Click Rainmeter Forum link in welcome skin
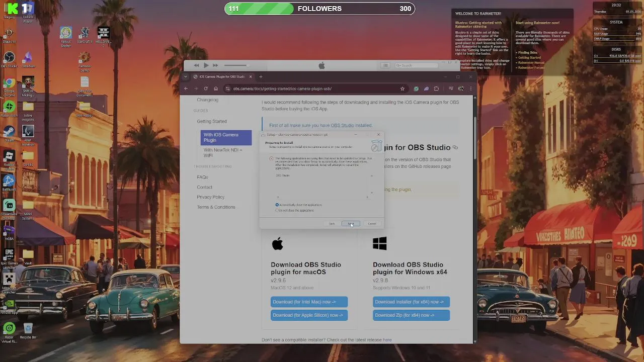 pos(531,67)
